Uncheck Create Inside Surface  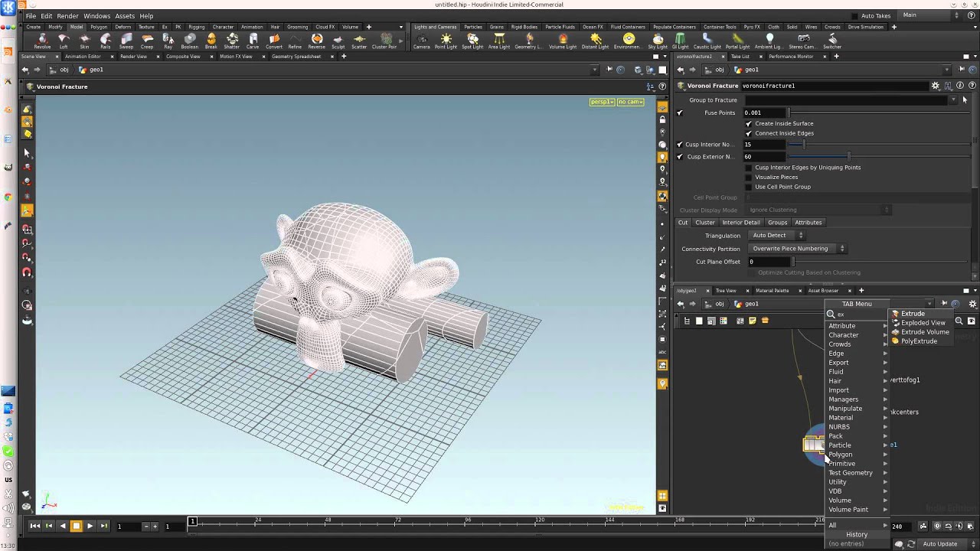749,123
